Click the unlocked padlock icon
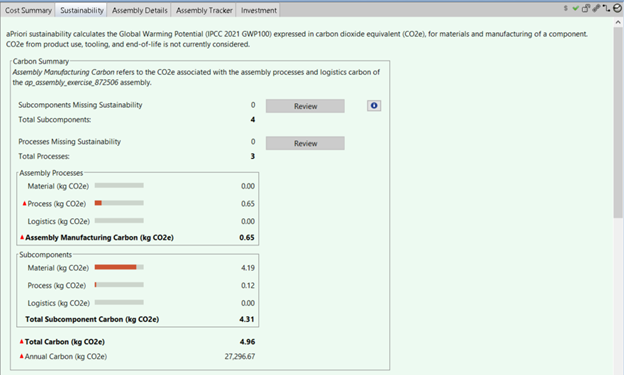This screenshot has height=375, width=624. [586, 8]
